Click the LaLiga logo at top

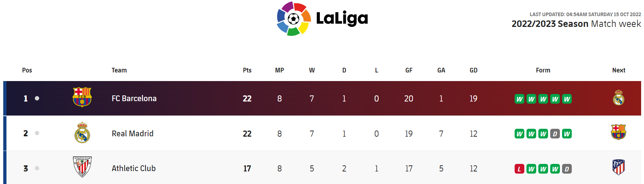point(322,18)
